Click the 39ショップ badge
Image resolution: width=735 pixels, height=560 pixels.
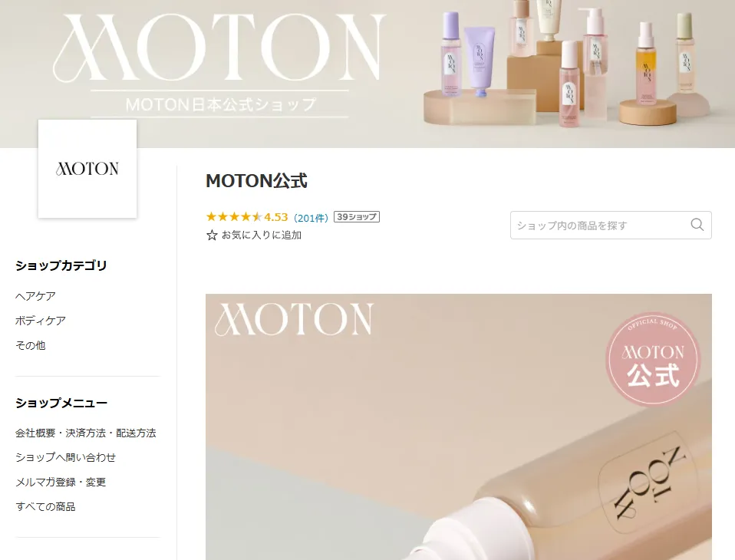point(357,217)
